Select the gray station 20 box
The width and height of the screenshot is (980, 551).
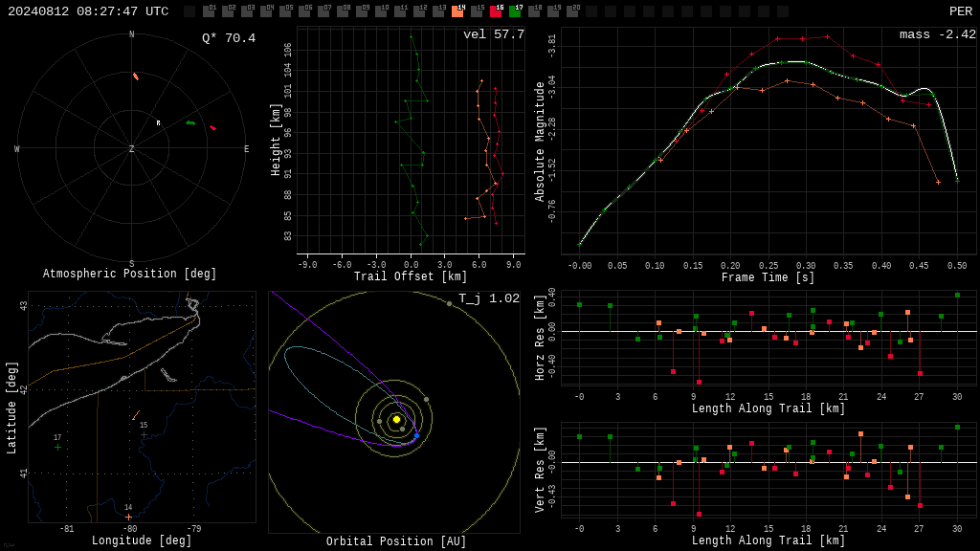[572, 11]
